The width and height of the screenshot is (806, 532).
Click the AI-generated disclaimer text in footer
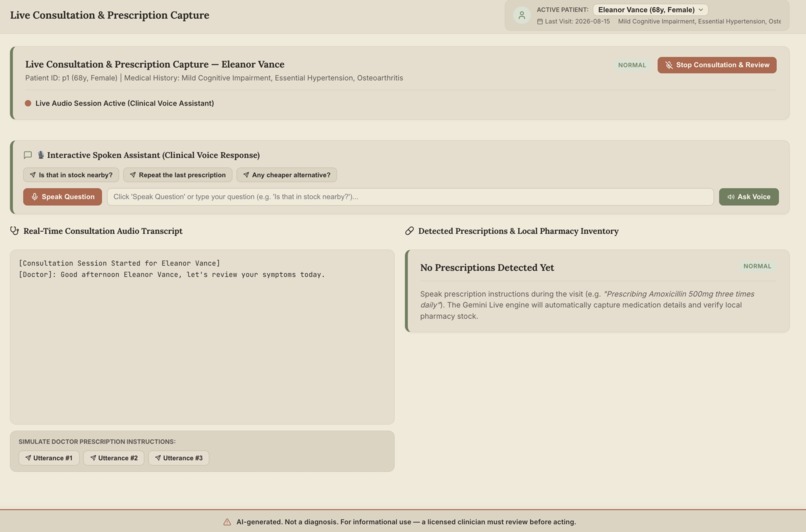(406, 522)
